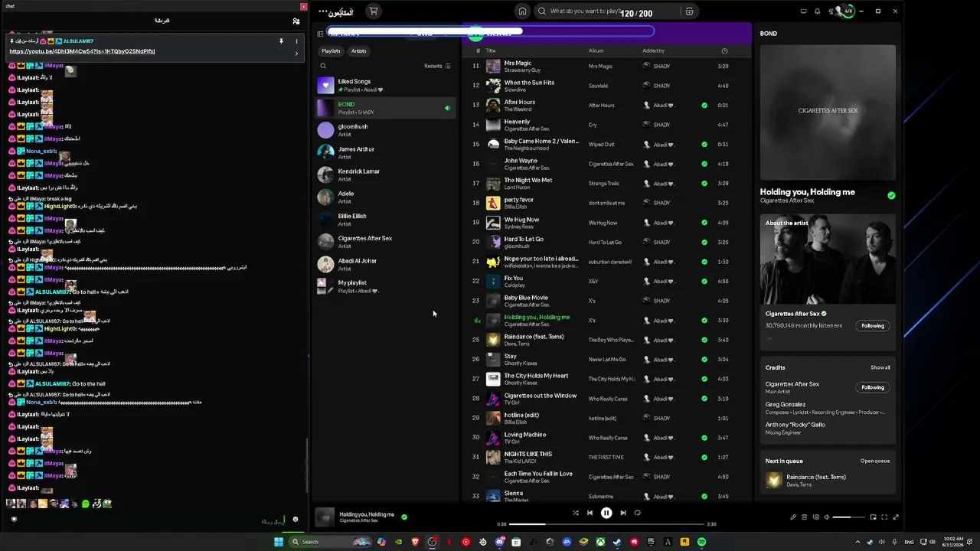Click the pin icon on the pinned chat message
The height and width of the screenshot is (551, 980).
tap(281, 41)
